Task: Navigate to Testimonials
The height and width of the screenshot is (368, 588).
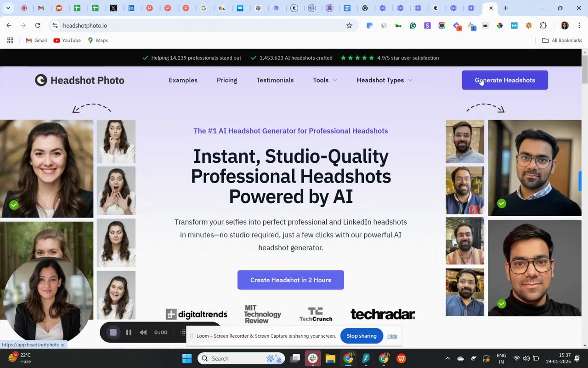Action: 275,80
